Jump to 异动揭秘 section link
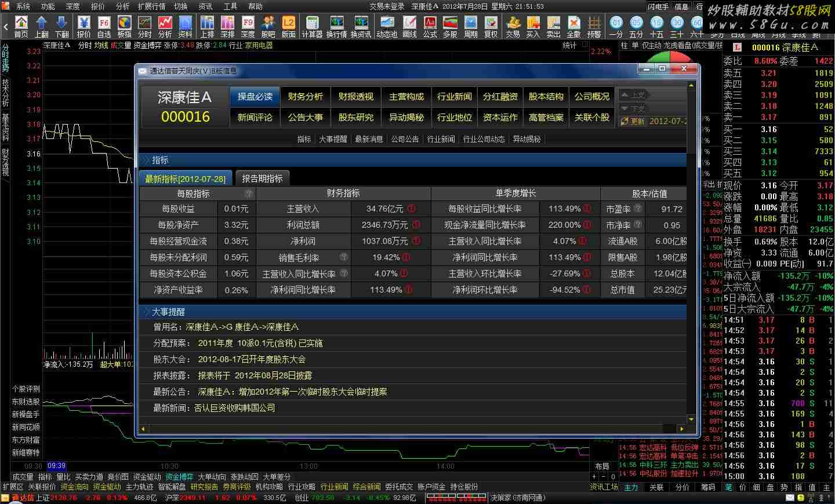Image resolution: width=835 pixels, height=504 pixels. point(527,139)
